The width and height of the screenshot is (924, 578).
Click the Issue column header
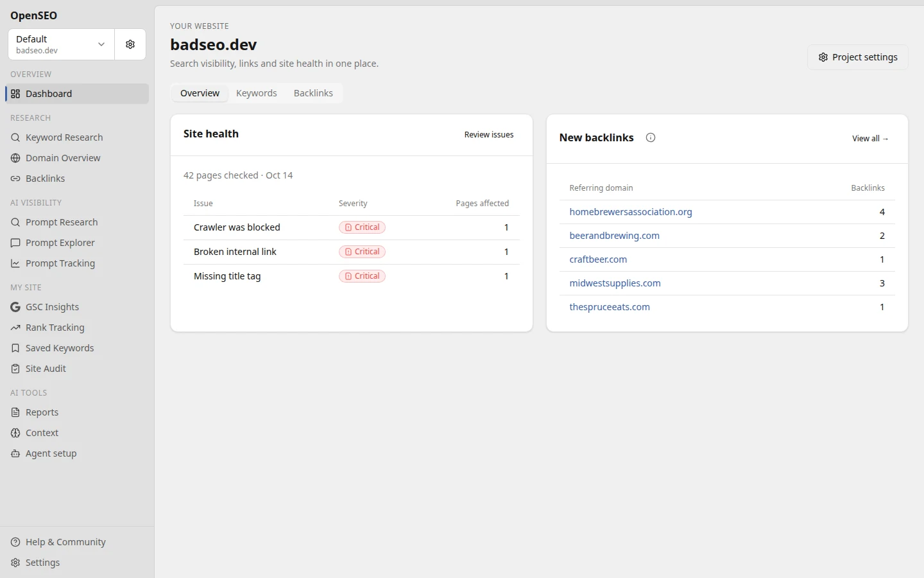203,204
